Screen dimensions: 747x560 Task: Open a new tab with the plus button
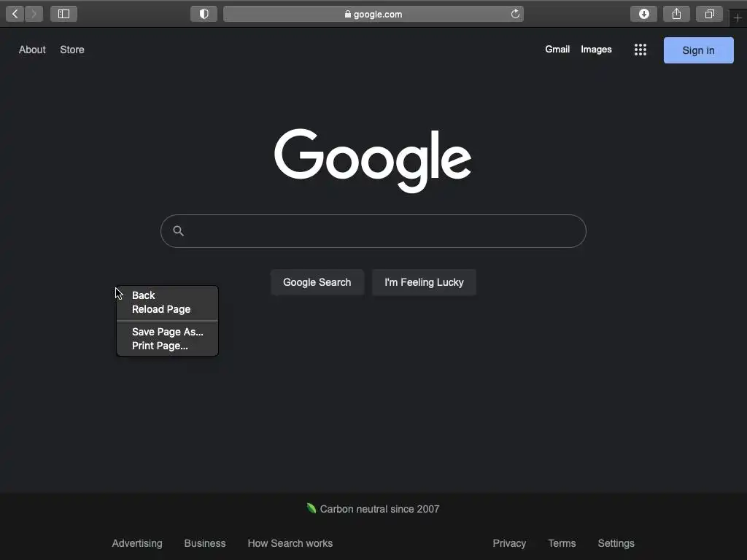click(x=738, y=18)
